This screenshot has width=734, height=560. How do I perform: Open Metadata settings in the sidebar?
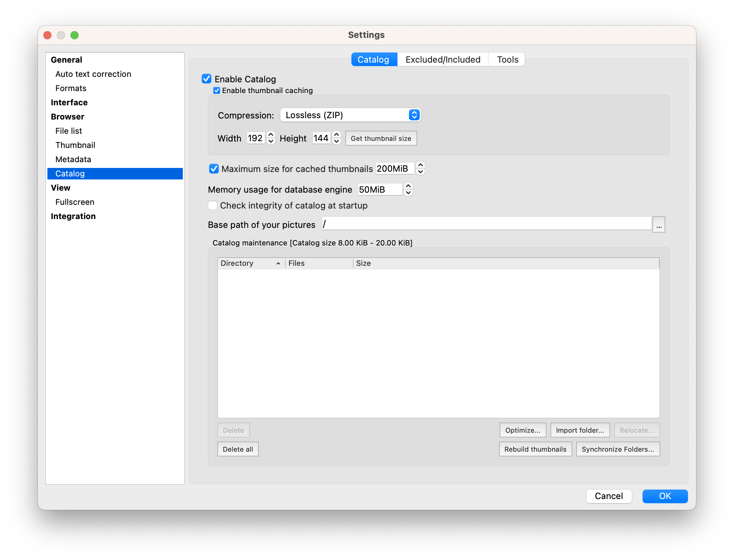[73, 159]
